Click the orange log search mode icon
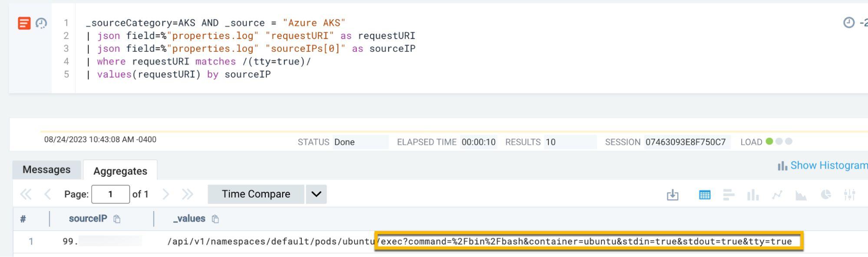Screen dimensions: 868x257 pos(24,23)
